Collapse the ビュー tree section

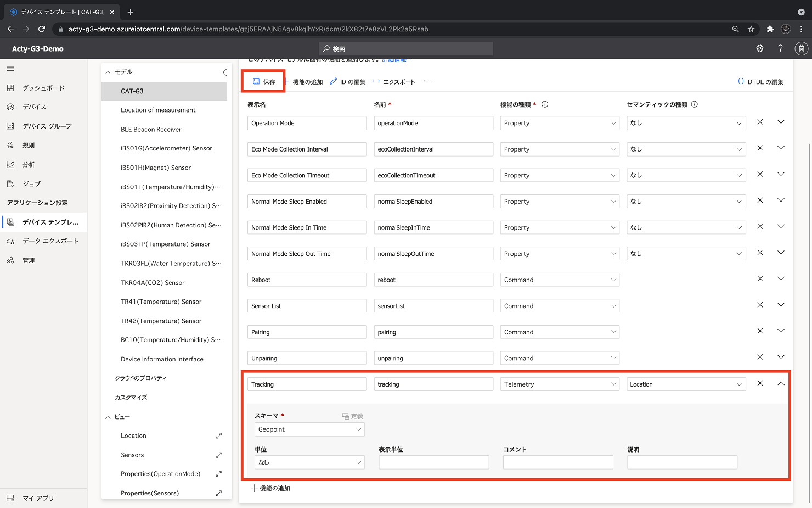click(108, 417)
